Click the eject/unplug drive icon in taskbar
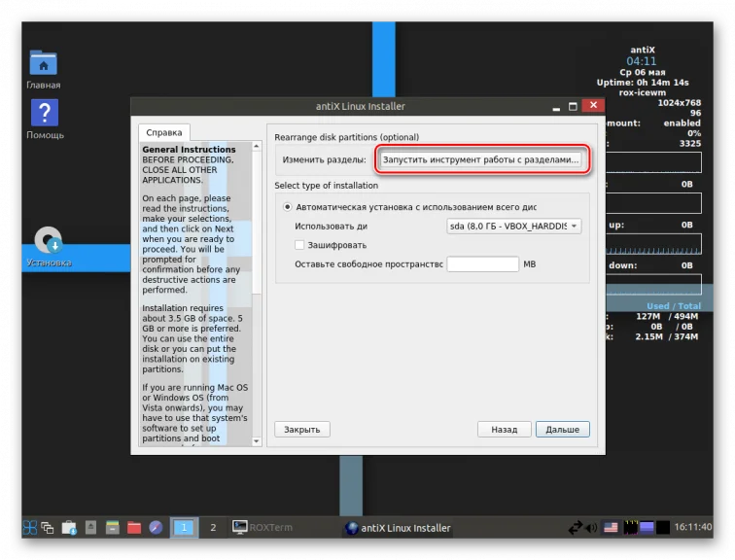The width and height of the screenshot is (735, 560). 91,528
